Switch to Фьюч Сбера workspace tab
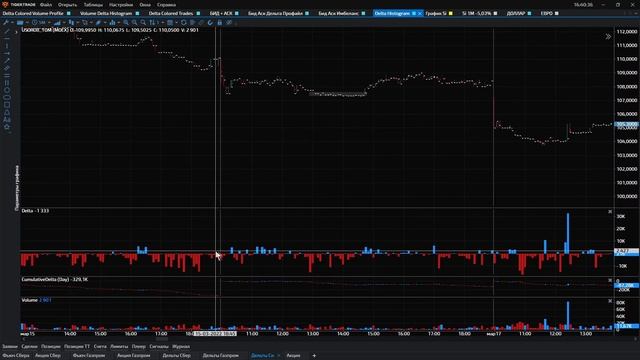The width and height of the screenshot is (640, 360). (x=16, y=356)
